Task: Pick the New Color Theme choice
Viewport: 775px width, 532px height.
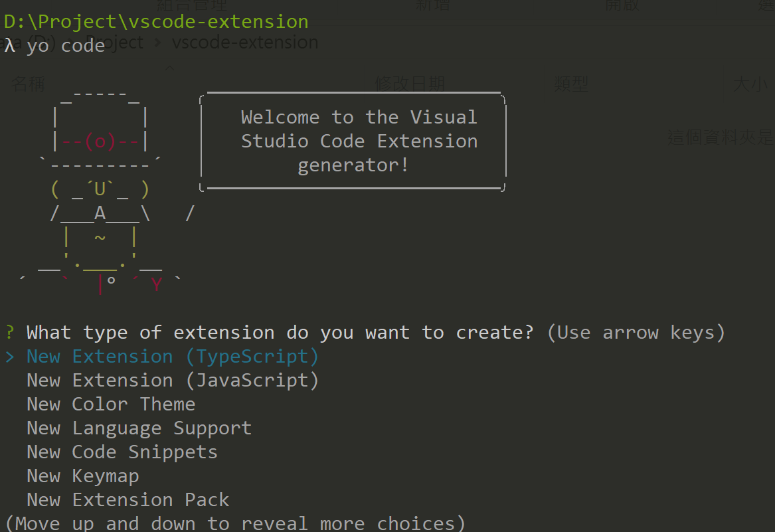Action: pos(111,404)
